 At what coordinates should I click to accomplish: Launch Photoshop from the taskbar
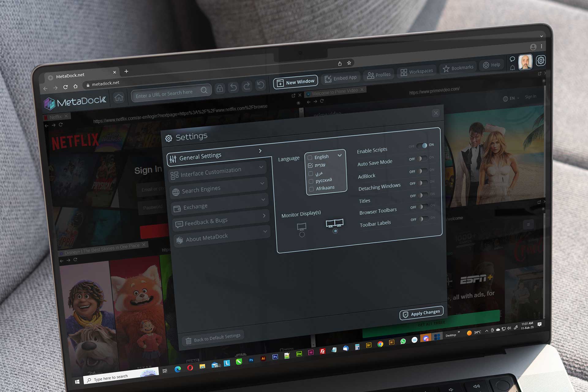[x=251, y=360]
